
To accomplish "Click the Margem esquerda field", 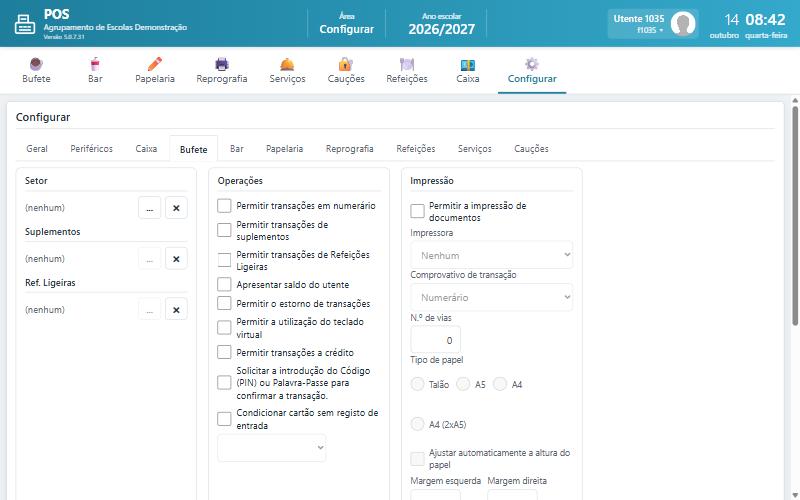I will tap(435, 494).
